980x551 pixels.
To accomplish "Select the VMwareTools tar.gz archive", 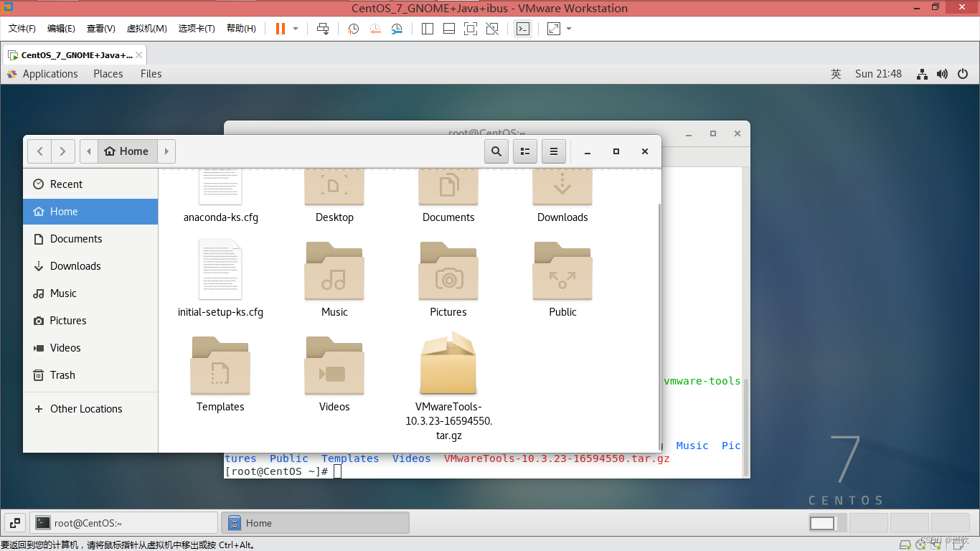I will click(x=448, y=386).
